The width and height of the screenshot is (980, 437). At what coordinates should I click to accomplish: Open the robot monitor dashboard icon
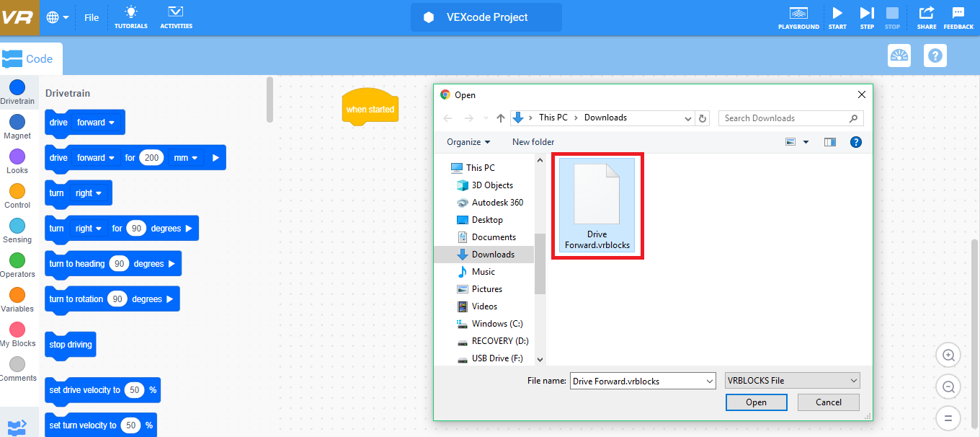(899, 56)
